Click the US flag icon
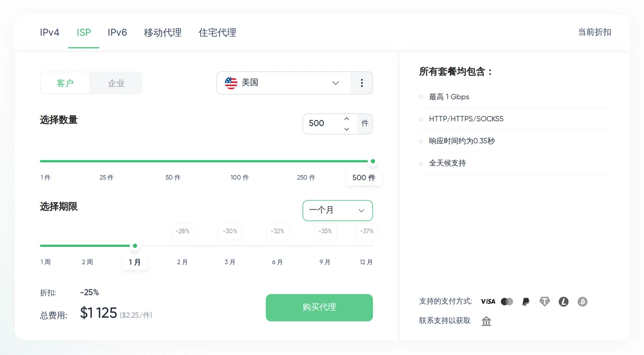The image size is (644, 355). click(x=231, y=83)
